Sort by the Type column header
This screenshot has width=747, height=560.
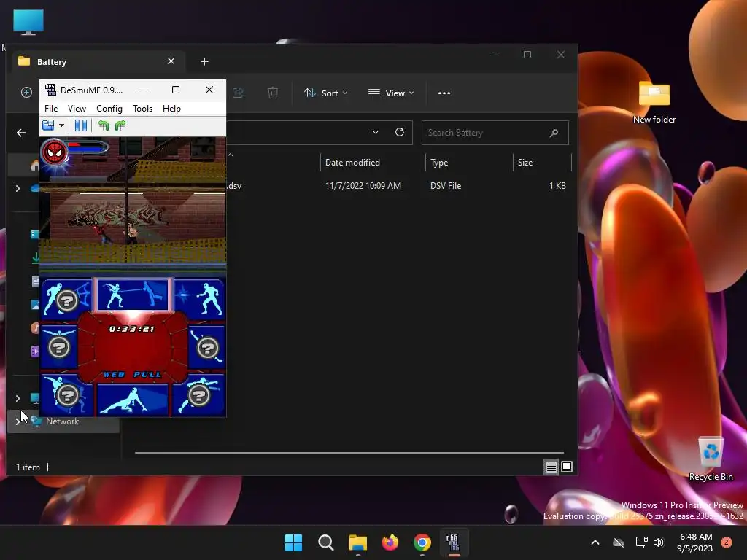tap(439, 163)
